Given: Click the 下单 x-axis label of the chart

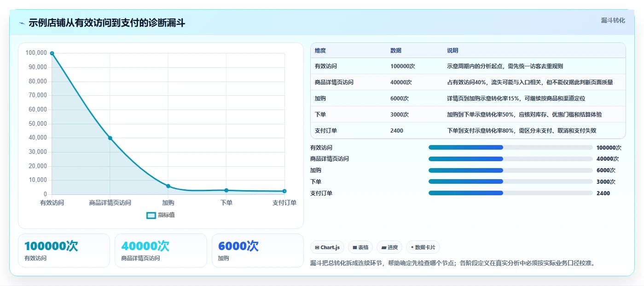Looking at the screenshot, I should (226, 203).
